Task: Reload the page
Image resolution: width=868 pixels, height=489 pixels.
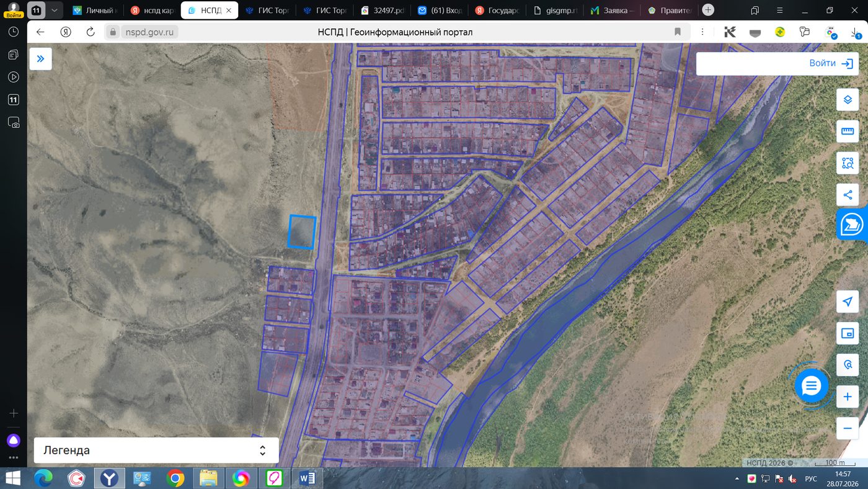Action: (x=91, y=32)
